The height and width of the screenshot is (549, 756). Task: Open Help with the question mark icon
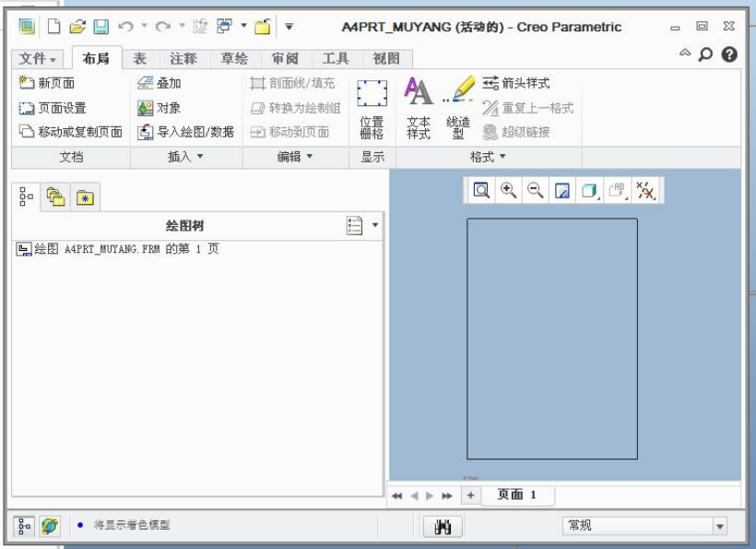(x=729, y=54)
